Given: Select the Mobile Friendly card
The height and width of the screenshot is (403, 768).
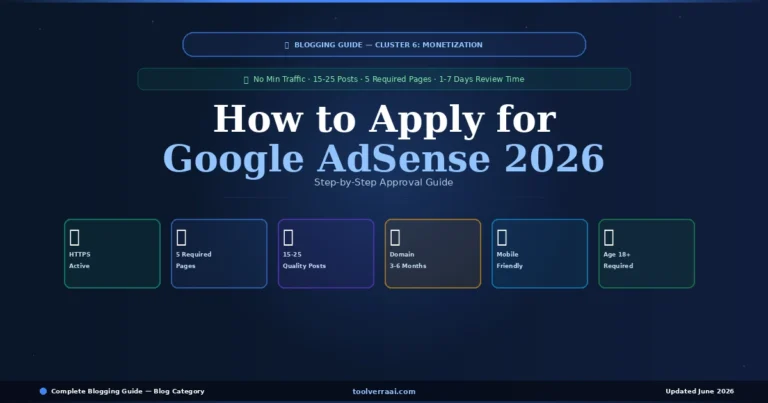Looking at the screenshot, I should coord(540,254).
